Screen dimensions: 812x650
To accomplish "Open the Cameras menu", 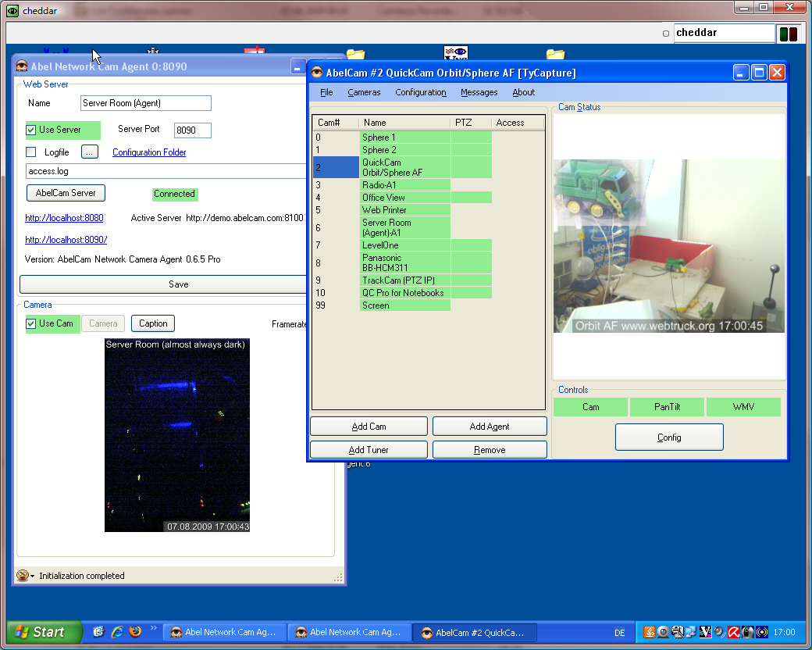I will [x=364, y=92].
